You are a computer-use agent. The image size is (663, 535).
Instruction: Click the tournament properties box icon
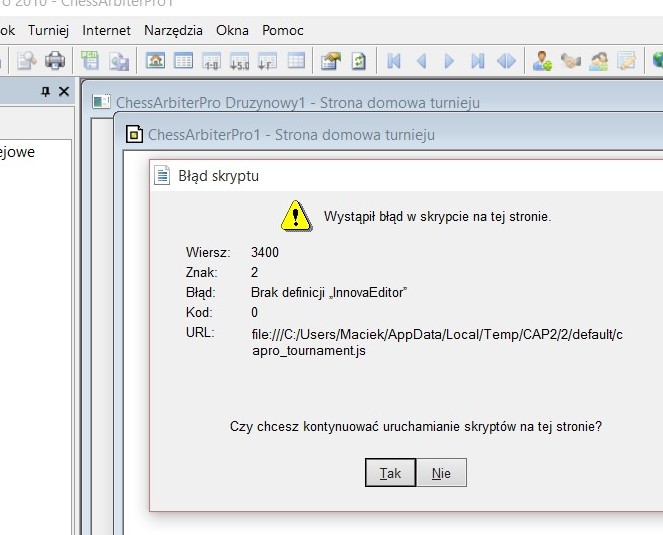tap(331, 61)
